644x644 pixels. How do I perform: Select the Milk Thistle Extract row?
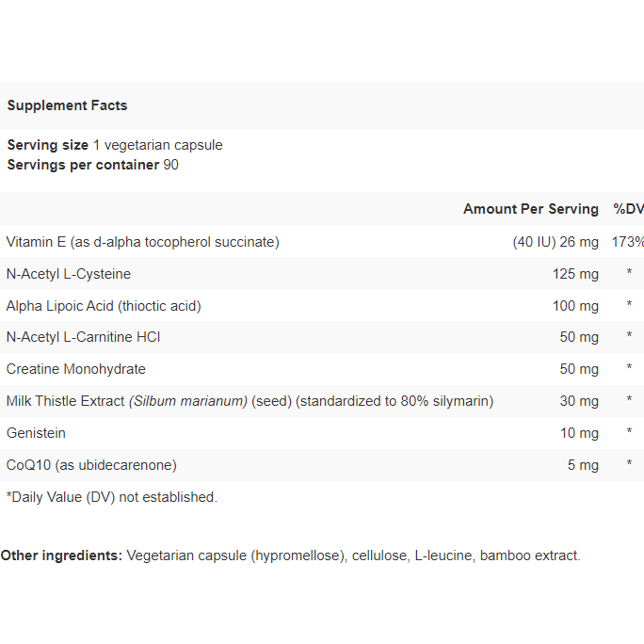click(322, 401)
